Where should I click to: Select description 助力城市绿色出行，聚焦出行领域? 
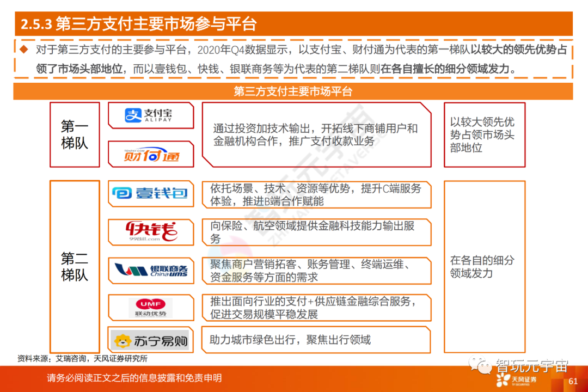tap(290, 340)
